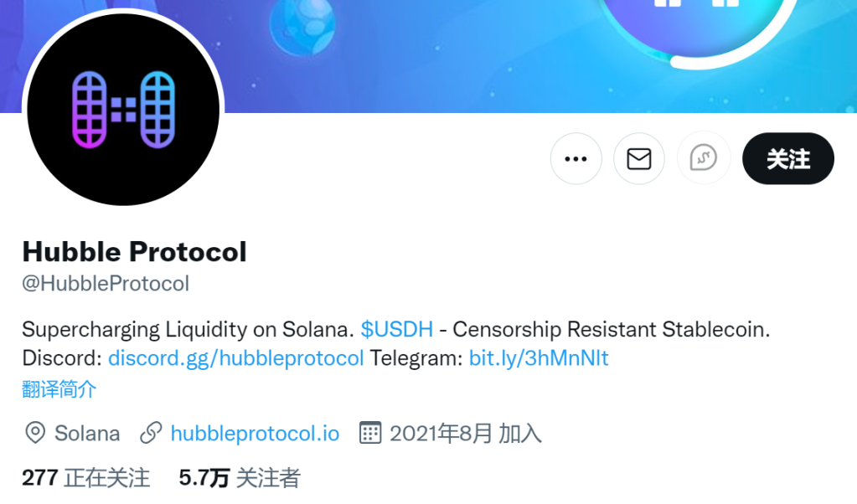Click the envelope message icon
The image size is (857, 504).
point(639,159)
